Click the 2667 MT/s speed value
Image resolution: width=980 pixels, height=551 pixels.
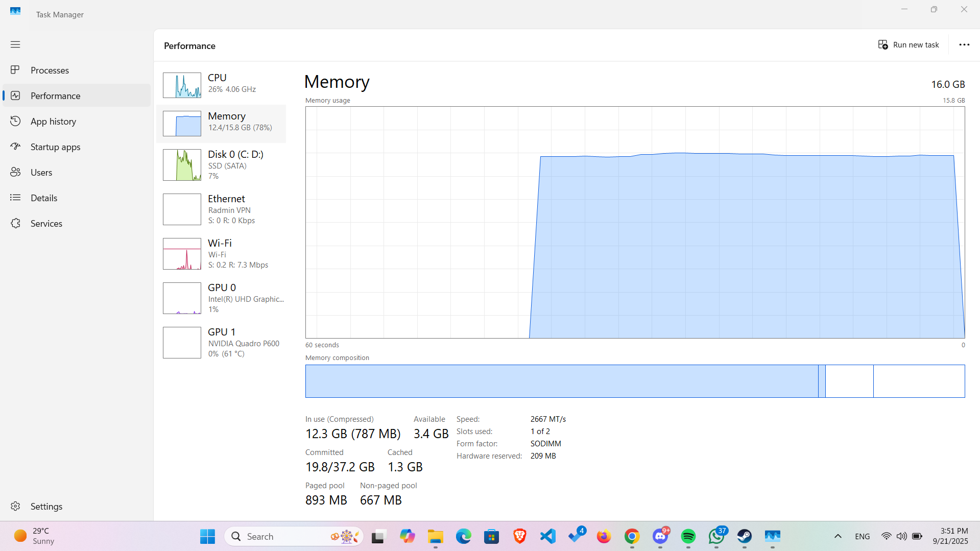[548, 419]
